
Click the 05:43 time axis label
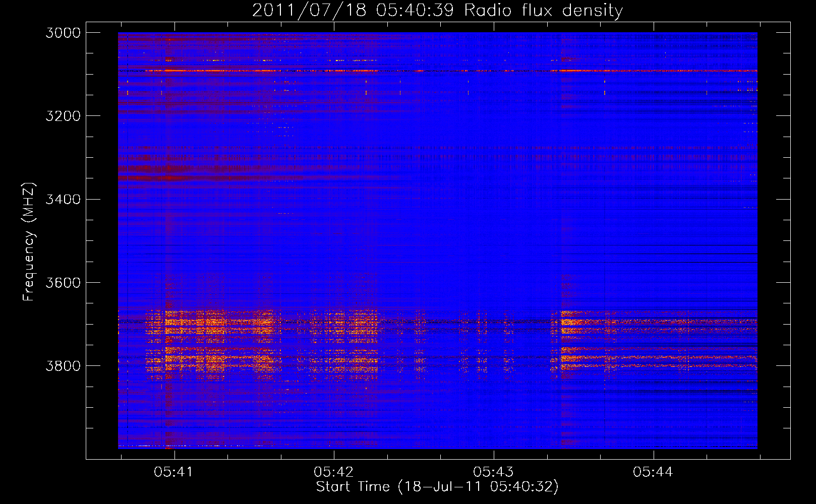click(x=493, y=472)
